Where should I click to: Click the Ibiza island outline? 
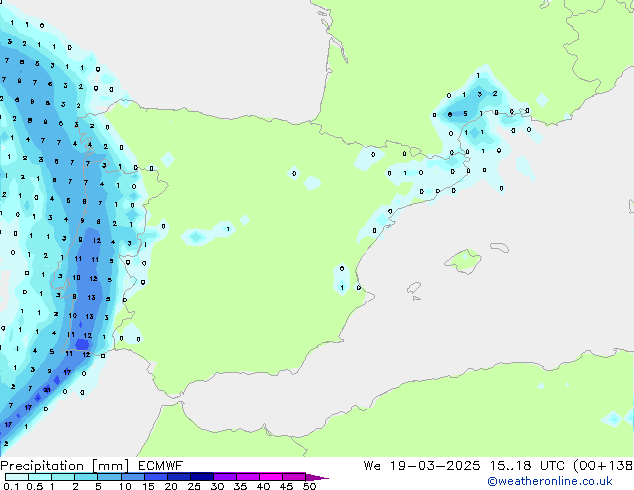point(414,288)
